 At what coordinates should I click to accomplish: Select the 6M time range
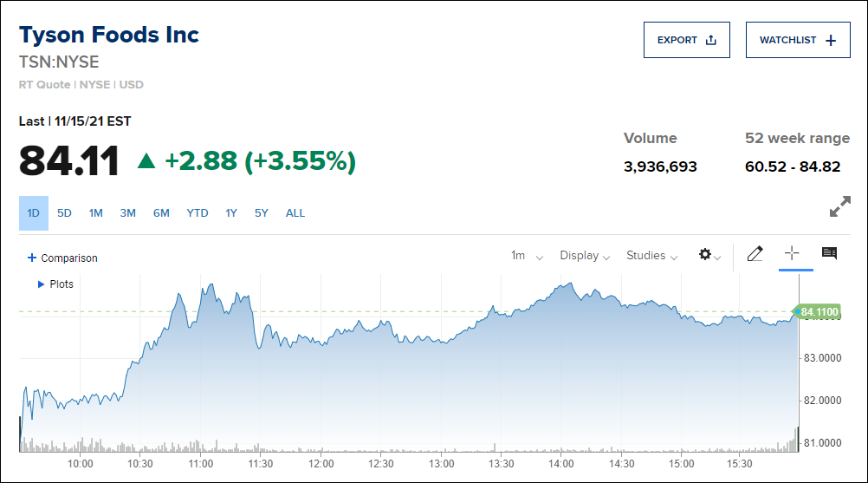click(161, 213)
